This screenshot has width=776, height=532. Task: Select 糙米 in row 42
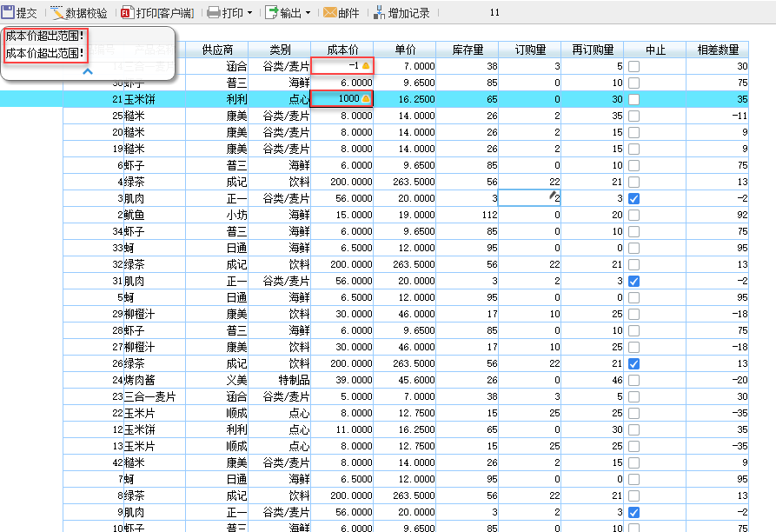[x=134, y=462]
